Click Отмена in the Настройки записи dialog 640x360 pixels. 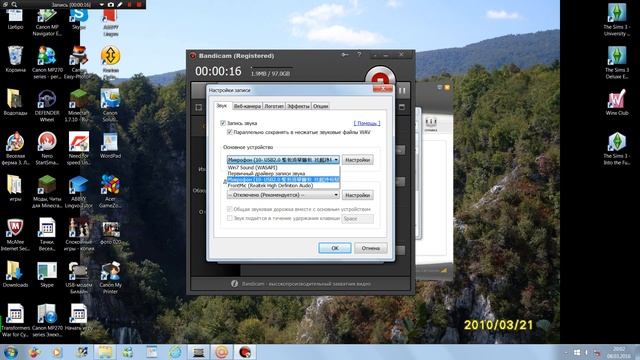click(370, 248)
